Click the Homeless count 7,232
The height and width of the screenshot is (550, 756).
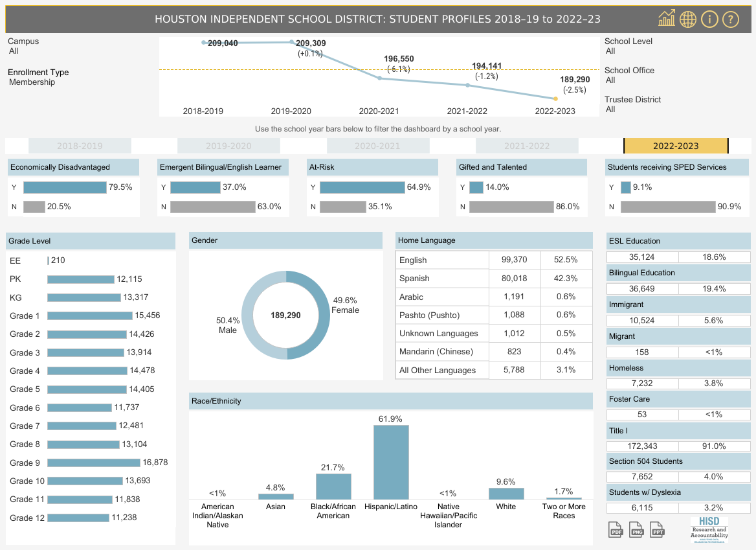click(x=642, y=384)
